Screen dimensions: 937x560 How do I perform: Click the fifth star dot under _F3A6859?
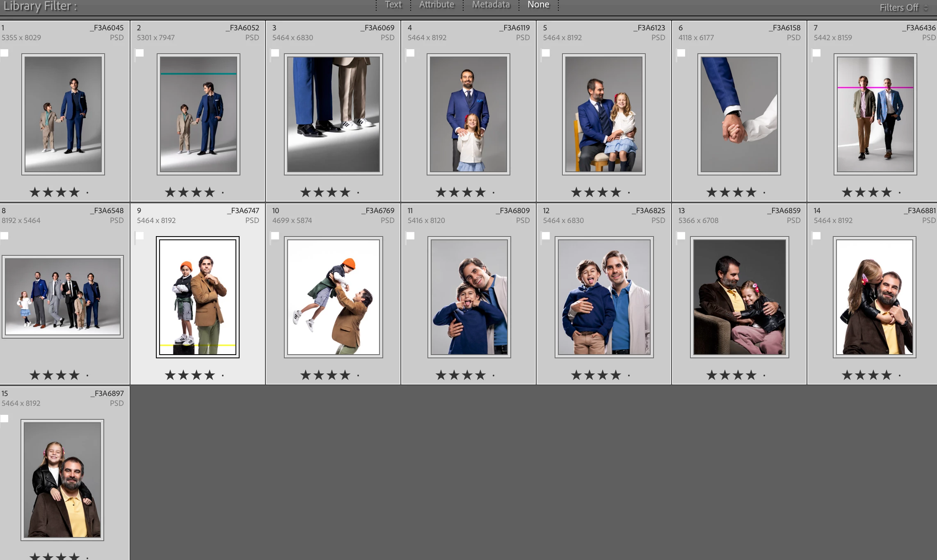[764, 375]
